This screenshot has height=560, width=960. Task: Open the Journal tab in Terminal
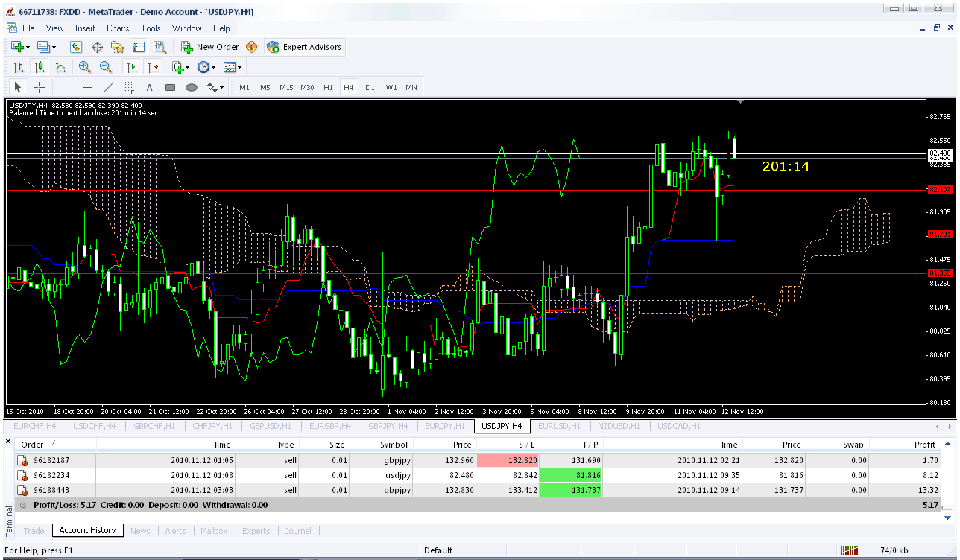(298, 531)
